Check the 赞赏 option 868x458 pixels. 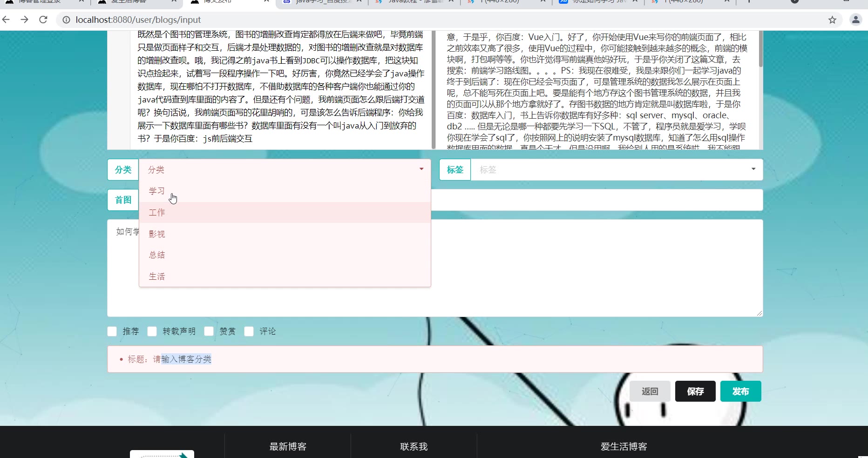(209, 331)
